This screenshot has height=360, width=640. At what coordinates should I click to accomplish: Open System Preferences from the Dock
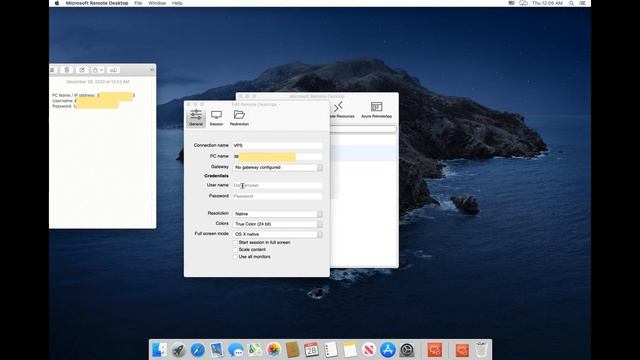(x=407, y=350)
